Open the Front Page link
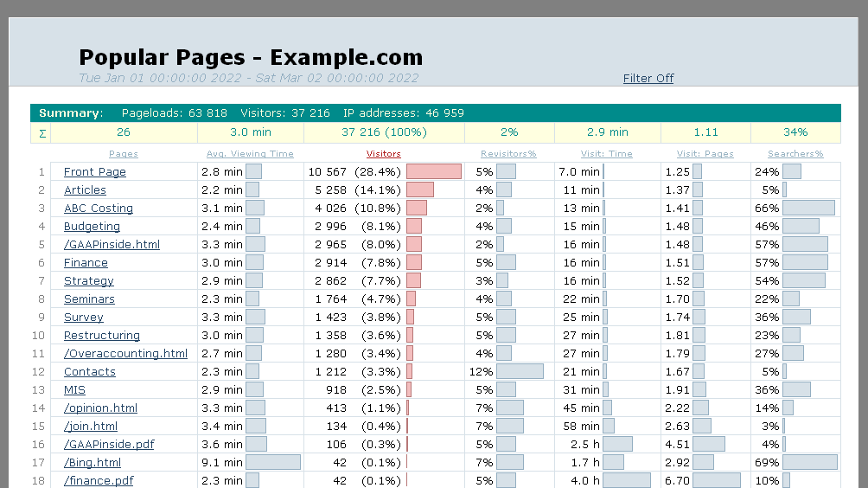The height and width of the screenshot is (488, 868). click(95, 172)
